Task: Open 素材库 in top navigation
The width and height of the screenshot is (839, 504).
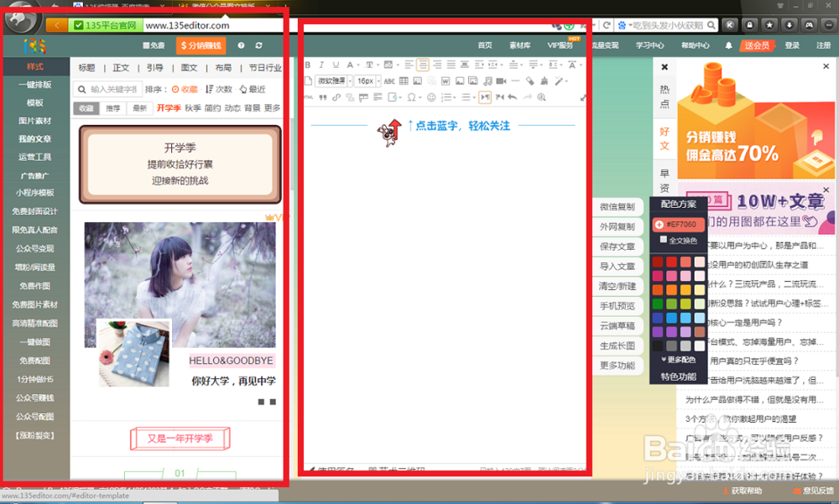Action: click(x=519, y=45)
